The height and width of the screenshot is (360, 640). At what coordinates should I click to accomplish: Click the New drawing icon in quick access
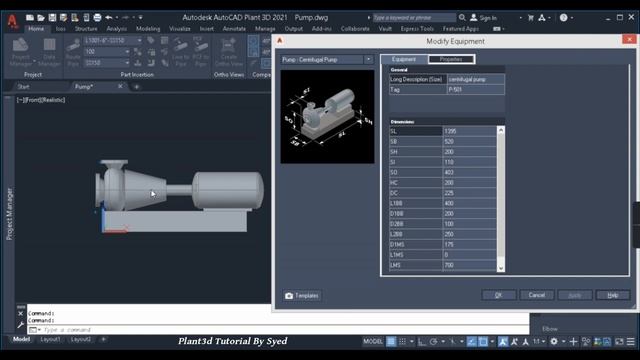click(30, 18)
